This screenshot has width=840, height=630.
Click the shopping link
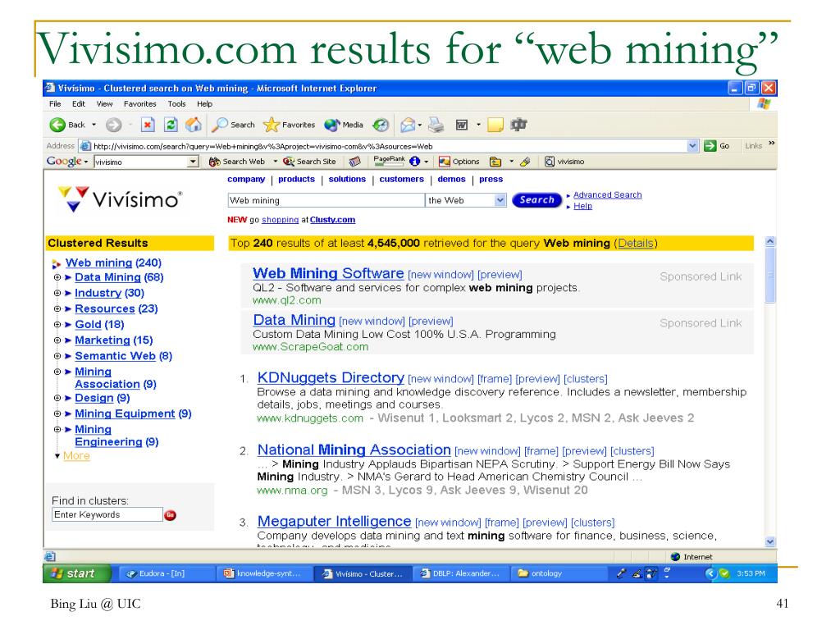281,220
